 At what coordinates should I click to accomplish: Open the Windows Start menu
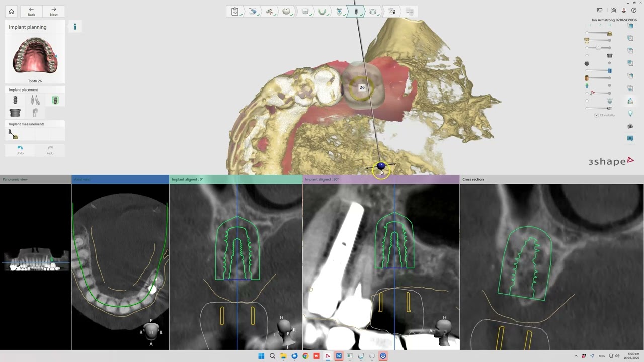pos(261,356)
